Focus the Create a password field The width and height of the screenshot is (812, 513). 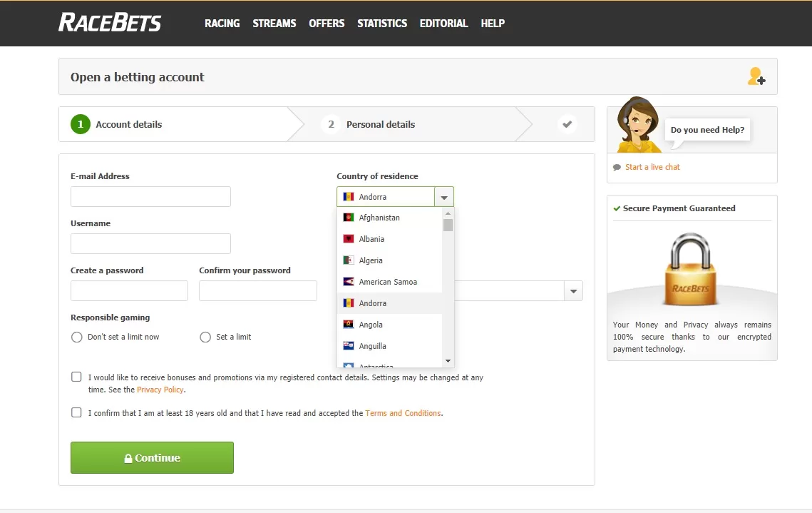tap(130, 290)
